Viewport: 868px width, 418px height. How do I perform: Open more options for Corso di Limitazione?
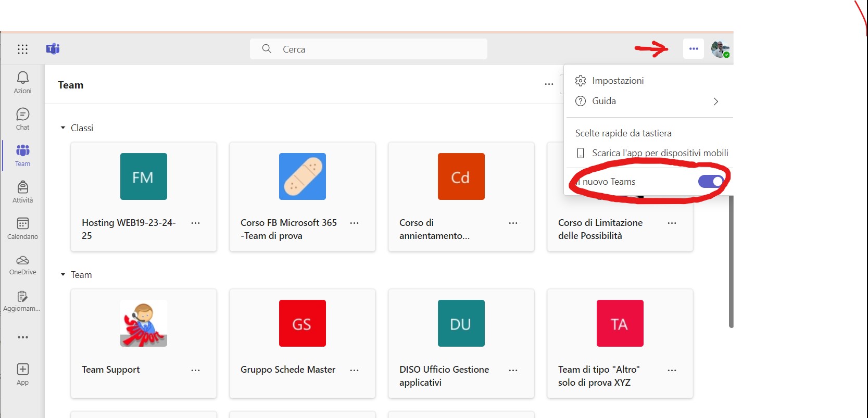point(672,223)
